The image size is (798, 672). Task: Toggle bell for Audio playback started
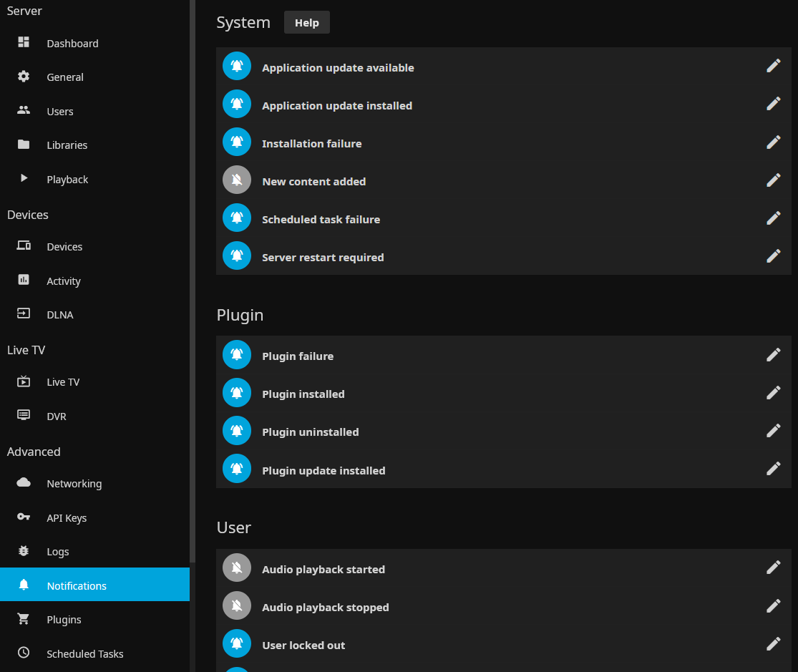click(237, 568)
